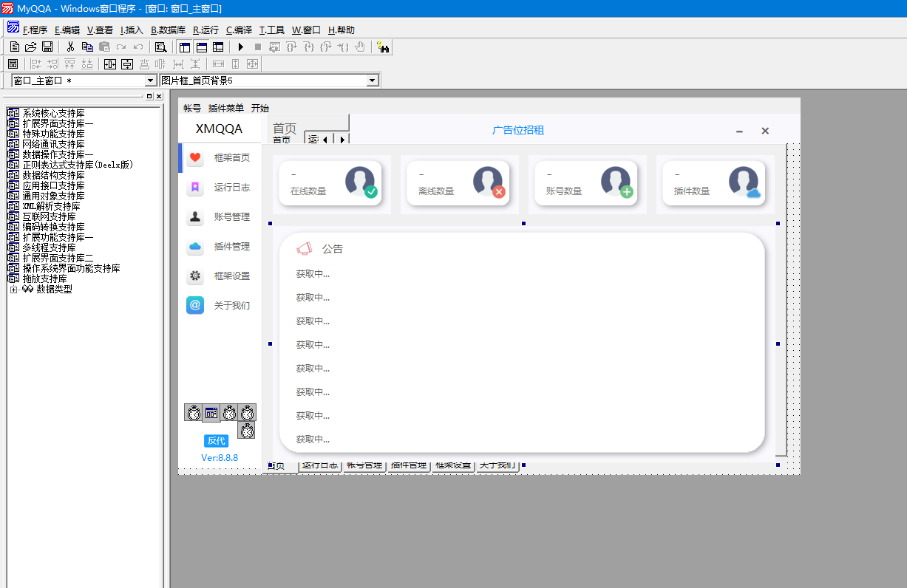Open the 窗口_主窗口 combo box dropdown

tap(151, 81)
